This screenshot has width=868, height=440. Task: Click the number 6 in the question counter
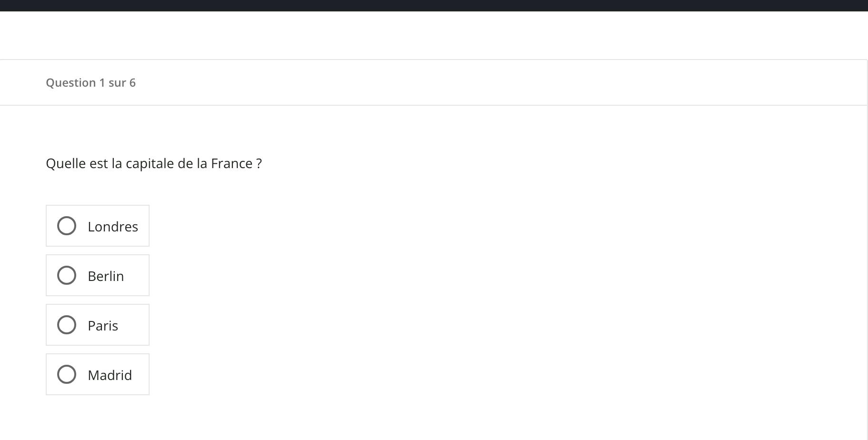pos(132,83)
